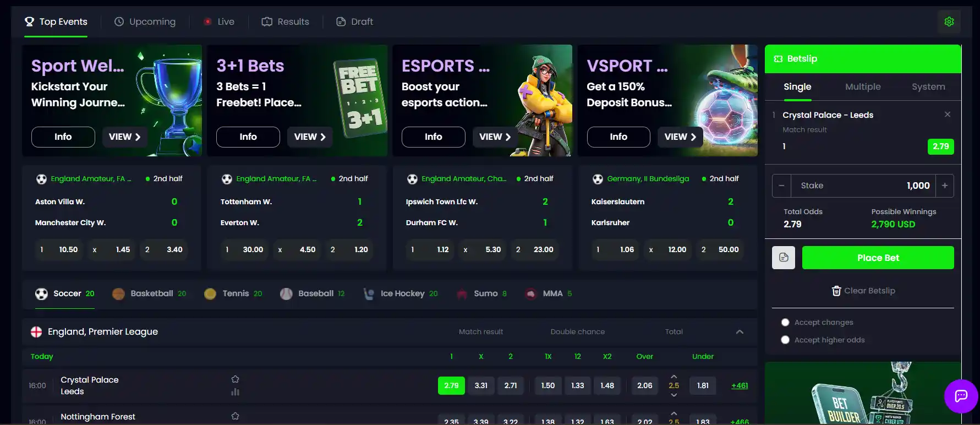Switch to Live tab
Viewport: 980px width, 425px height.
pyautogui.click(x=219, y=22)
